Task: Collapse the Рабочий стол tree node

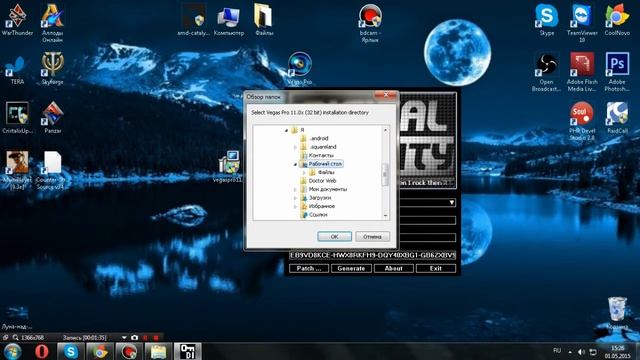Action: pos(295,164)
